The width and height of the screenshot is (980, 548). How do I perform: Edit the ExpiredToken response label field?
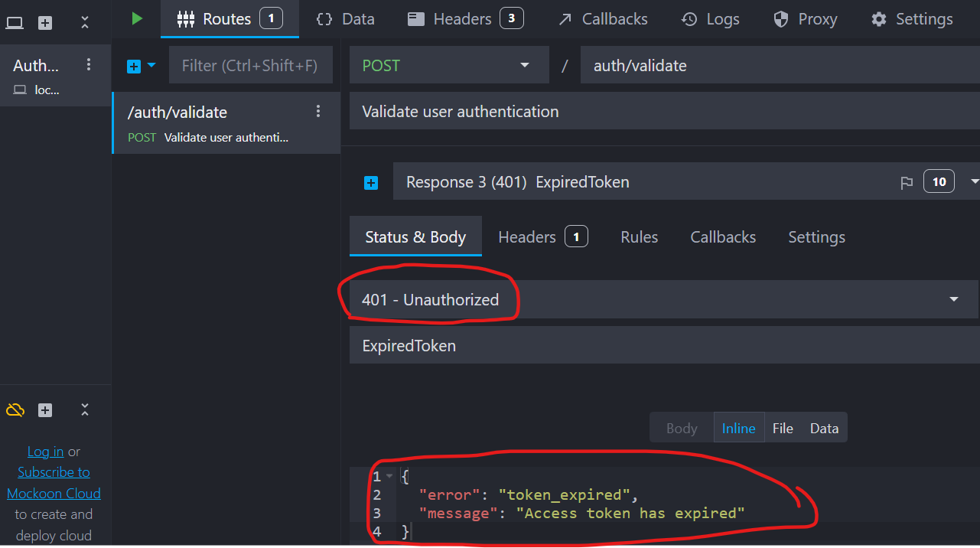point(664,346)
